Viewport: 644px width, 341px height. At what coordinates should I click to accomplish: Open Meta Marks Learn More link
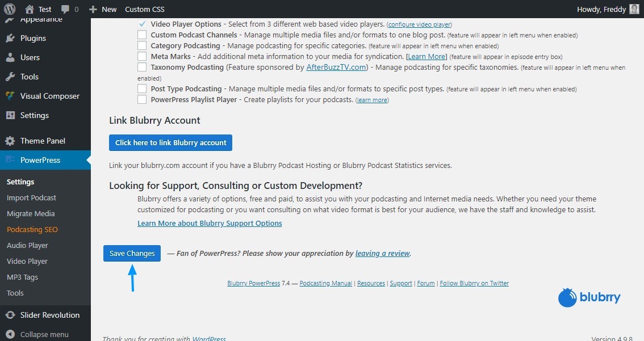tap(426, 57)
